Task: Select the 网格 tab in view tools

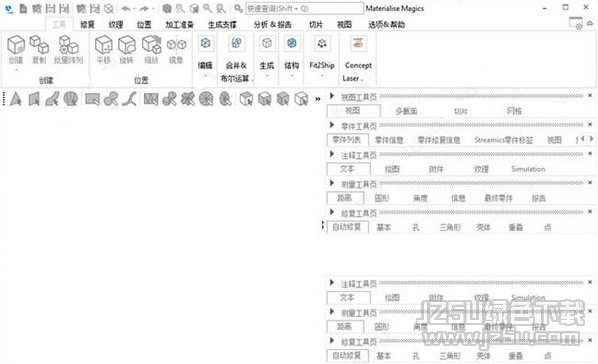Action: pyautogui.click(x=514, y=111)
